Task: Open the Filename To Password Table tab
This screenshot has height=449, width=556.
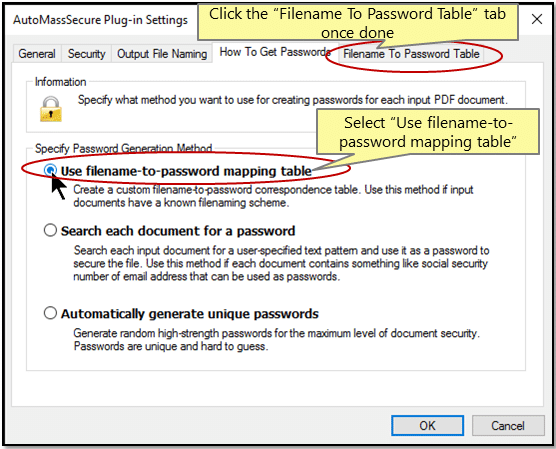Action: coord(411,54)
